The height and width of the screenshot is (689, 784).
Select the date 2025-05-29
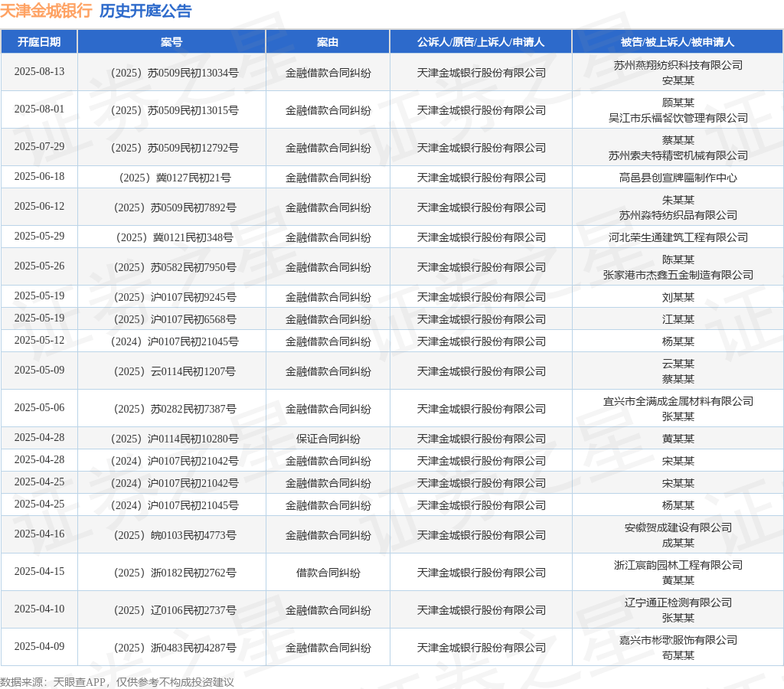click(x=40, y=236)
